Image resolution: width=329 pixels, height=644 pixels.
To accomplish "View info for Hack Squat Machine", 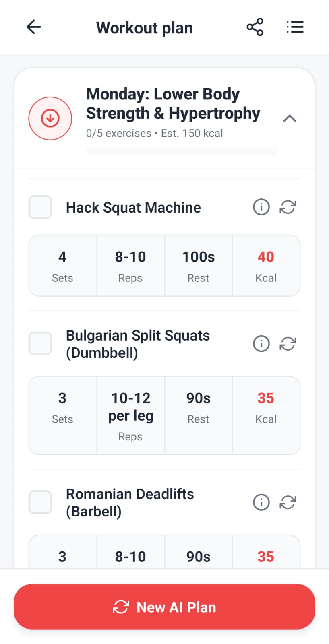I will [x=261, y=207].
